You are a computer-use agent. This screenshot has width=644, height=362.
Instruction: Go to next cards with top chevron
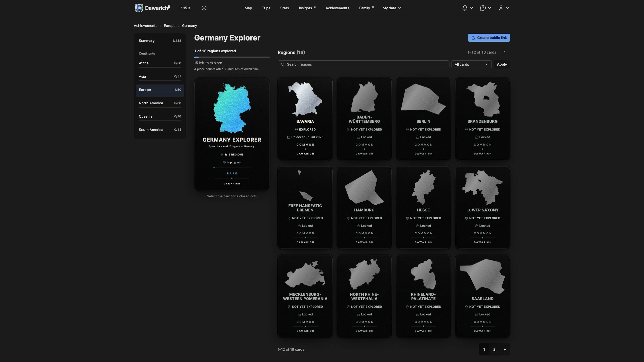click(x=504, y=52)
